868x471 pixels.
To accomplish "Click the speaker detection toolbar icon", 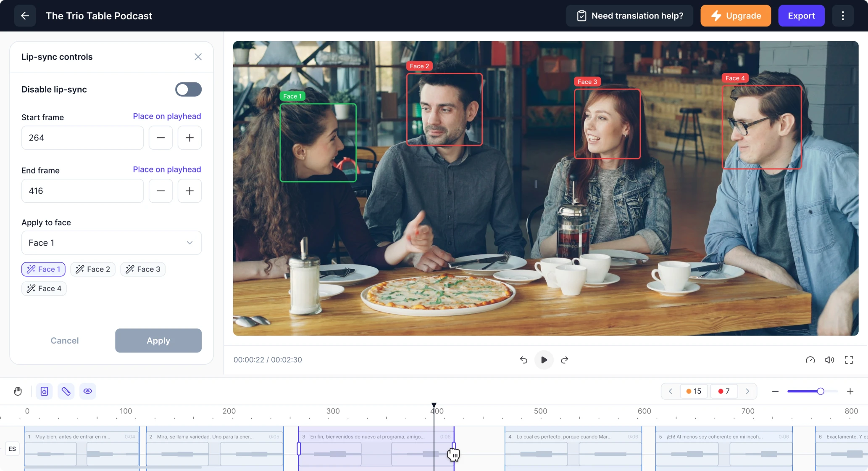I will (44, 391).
